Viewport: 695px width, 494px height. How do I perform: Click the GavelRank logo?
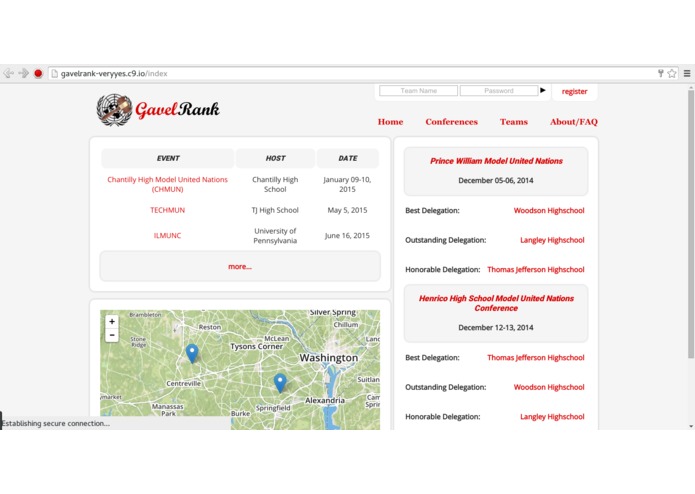pyautogui.click(x=158, y=109)
